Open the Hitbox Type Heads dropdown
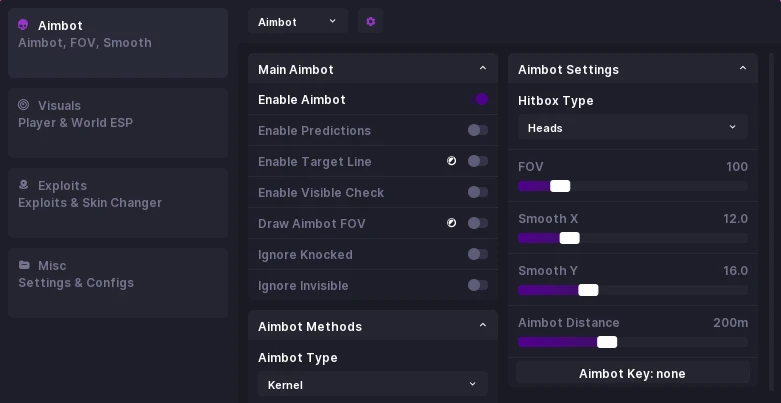 coord(633,127)
